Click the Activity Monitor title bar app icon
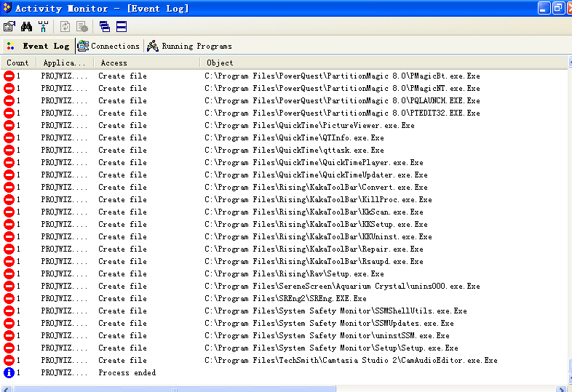The width and height of the screenshot is (572, 392). tap(7, 8)
